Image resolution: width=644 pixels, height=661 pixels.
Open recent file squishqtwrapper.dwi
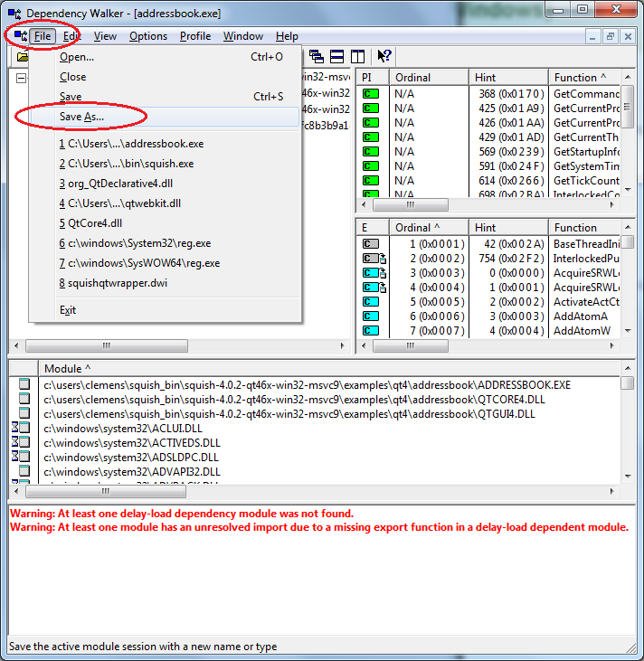[x=113, y=283]
